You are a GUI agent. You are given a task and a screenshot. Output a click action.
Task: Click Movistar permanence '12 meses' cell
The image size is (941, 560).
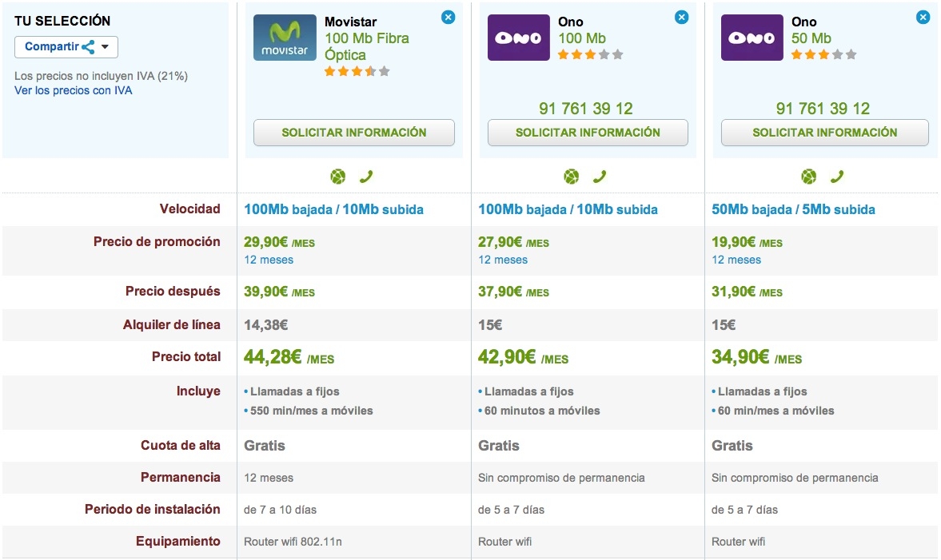(x=269, y=478)
